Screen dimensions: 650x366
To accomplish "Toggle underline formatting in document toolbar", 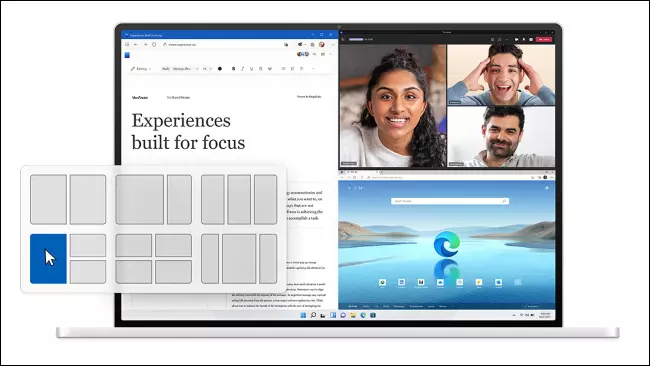I will pyautogui.click(x=252, y=69).
